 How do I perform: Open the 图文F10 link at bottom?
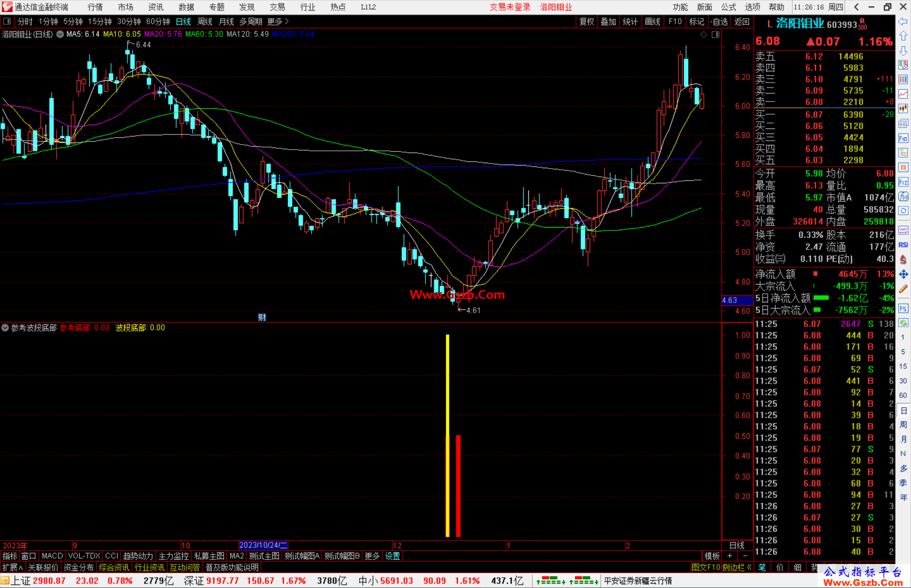(x=706, y=567)
